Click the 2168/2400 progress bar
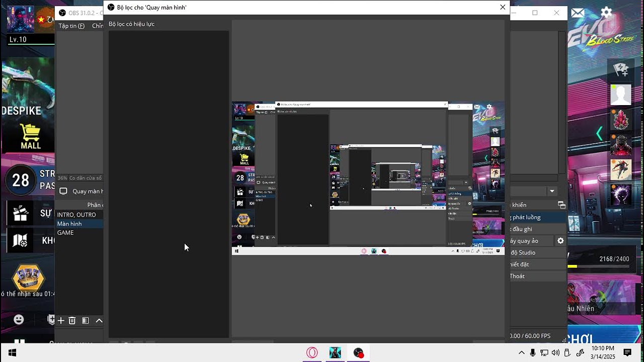This screenshot has height=362, width=644. point(599,266)
